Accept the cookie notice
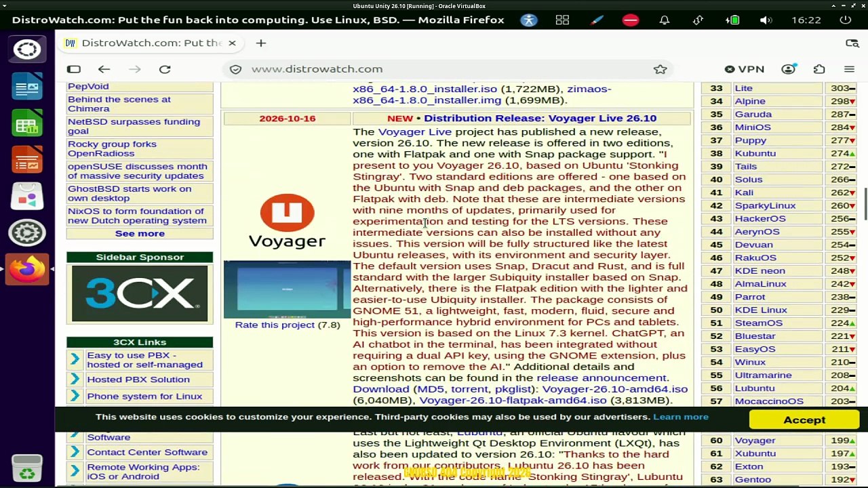The width and height of the screenshot is (868, 488). coord(804,420)
